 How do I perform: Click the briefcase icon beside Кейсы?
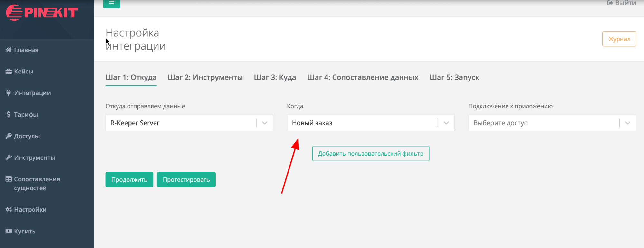[x=9, y=71]
